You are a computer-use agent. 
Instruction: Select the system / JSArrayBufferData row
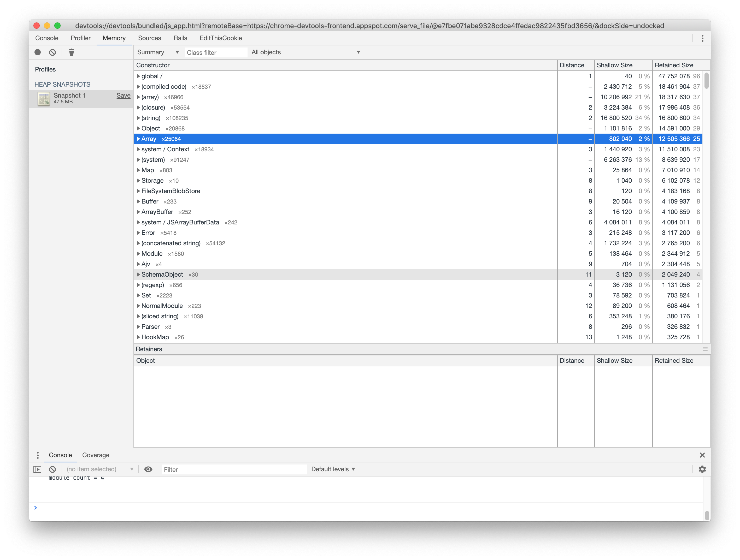click(418, 222)
